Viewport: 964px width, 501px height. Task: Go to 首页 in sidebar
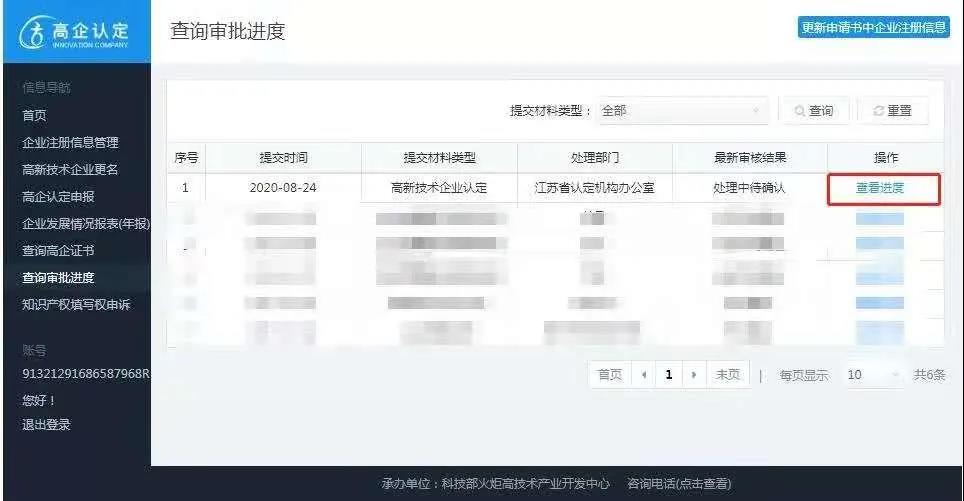click(34, 115)
